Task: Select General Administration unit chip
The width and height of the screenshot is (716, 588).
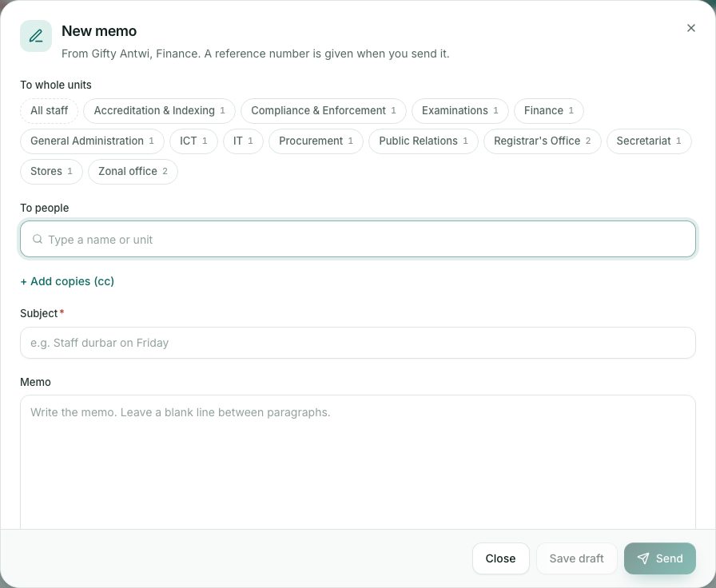Action: coord(92,141)
